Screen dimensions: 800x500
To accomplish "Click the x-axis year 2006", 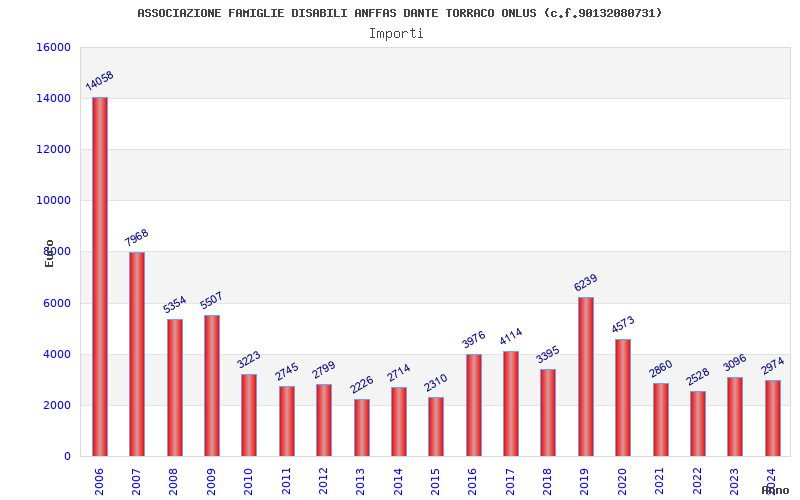I will click(99, 482).
